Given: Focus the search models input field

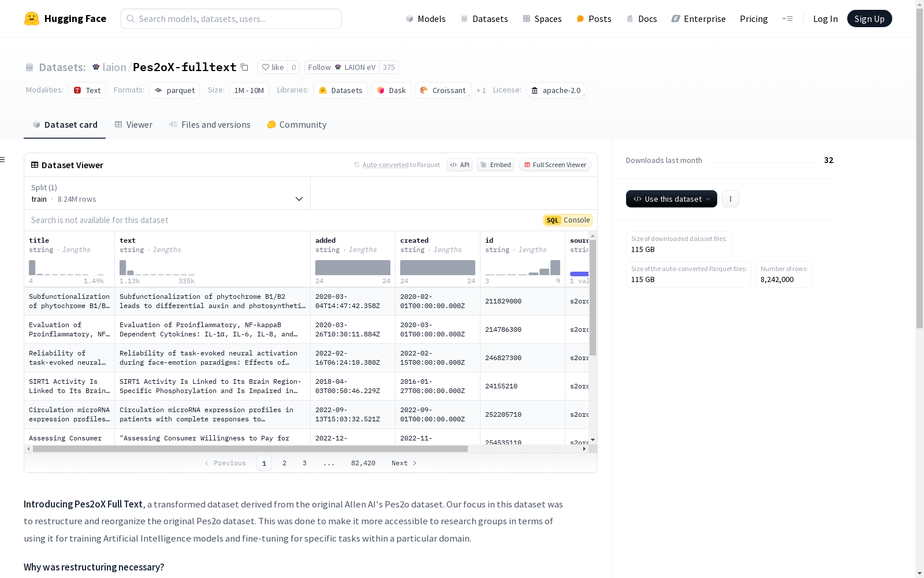Looking at the screenshot, I should tap(231, 18).
